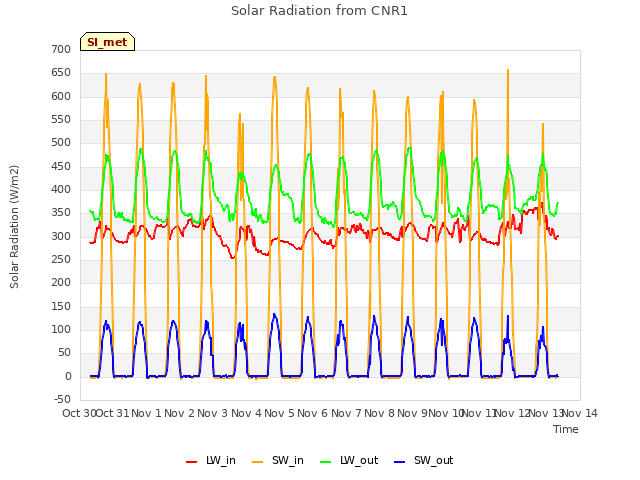Click the Nov 14 x-axis tick label

(x=580, y=413)
